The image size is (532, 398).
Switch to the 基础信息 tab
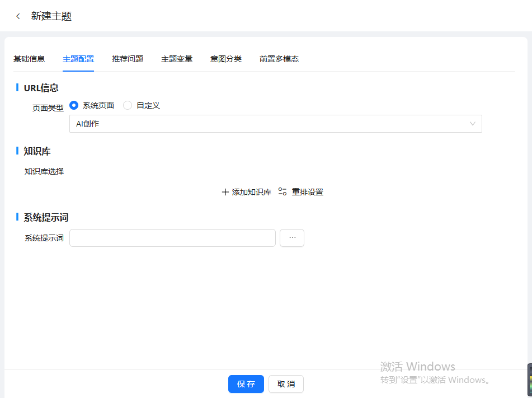(x=29, y=59)
